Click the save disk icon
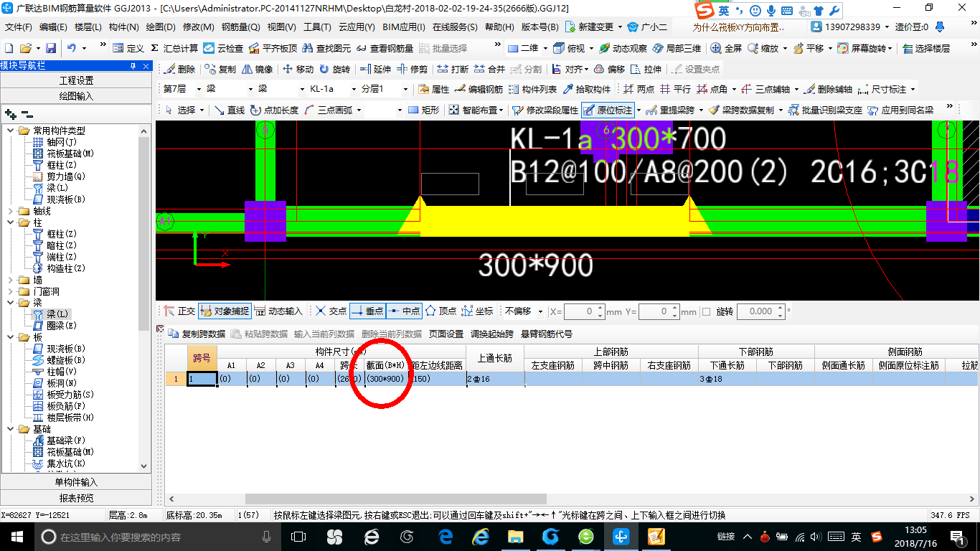This screenshot has width=980, height=551. coord(51,48)
